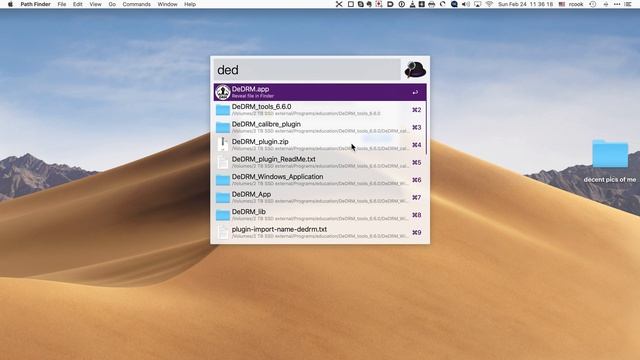Choose plugin-import-name-dedrm.txt result
The image size is (640, 360).
click(x=320, y=233)
